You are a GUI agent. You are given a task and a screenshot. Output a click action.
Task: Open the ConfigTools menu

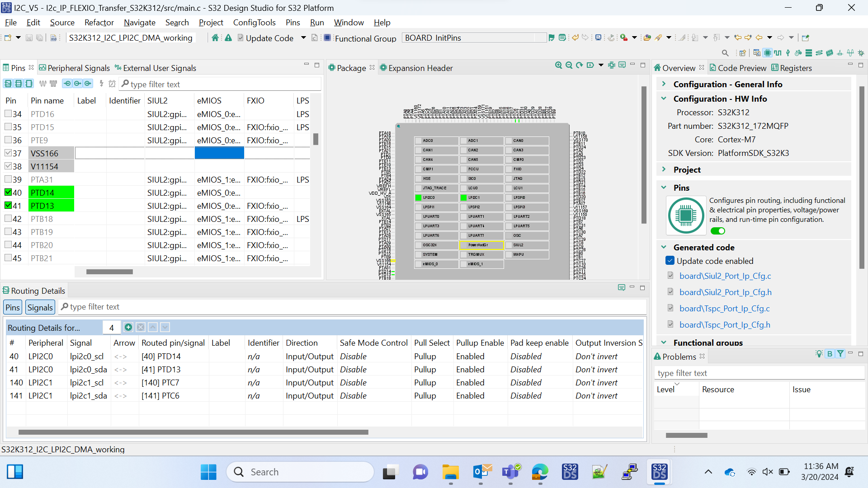pyautogui.click(x=255, y=22)
